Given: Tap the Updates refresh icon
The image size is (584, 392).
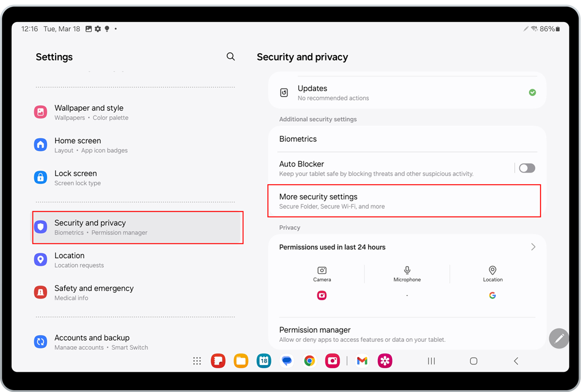Looking at the screenshot, I should pos(284,92).
